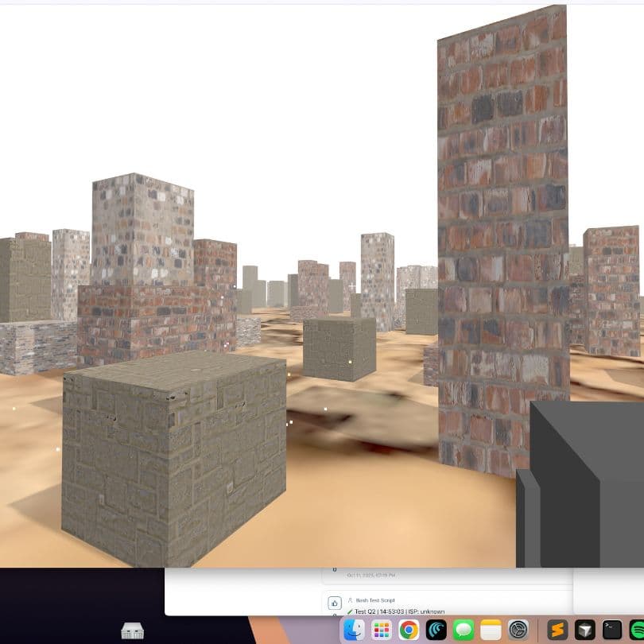Click the white building icon near the dock's left

tap(133, 630)
